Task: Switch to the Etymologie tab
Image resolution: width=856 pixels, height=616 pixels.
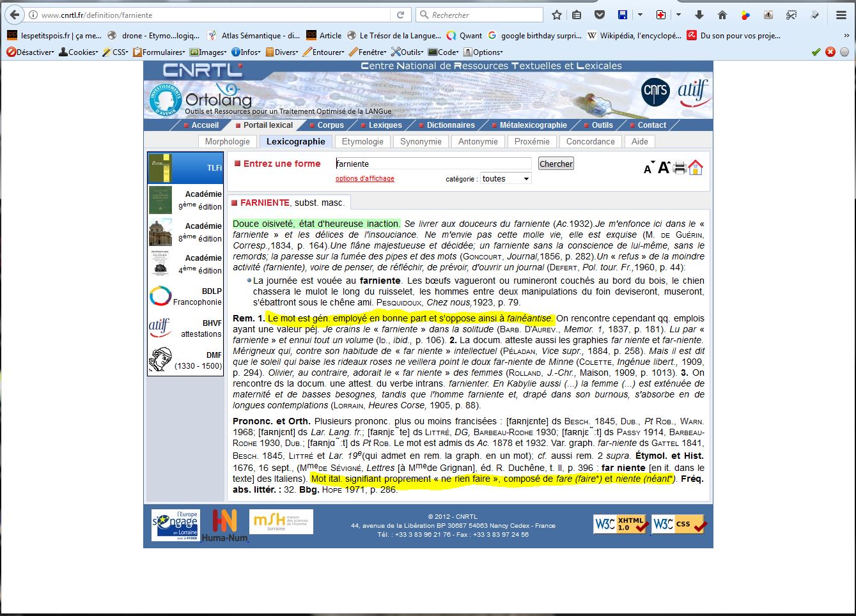Action: pyautogui.click(x=362, y=142)
